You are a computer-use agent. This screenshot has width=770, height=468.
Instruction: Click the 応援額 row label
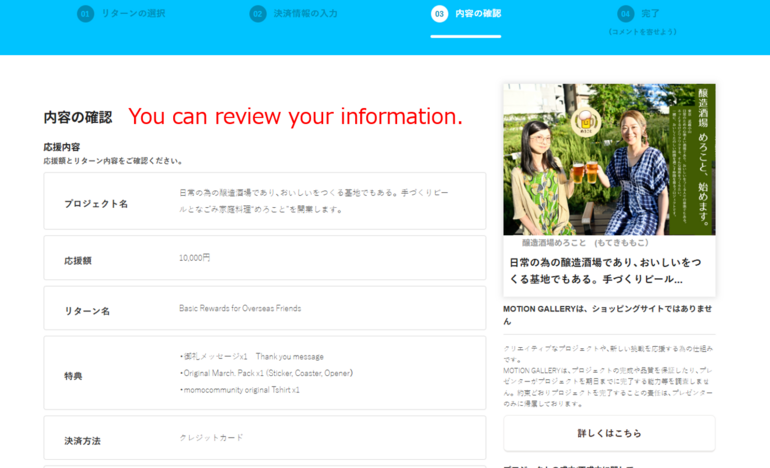point(78,261)
